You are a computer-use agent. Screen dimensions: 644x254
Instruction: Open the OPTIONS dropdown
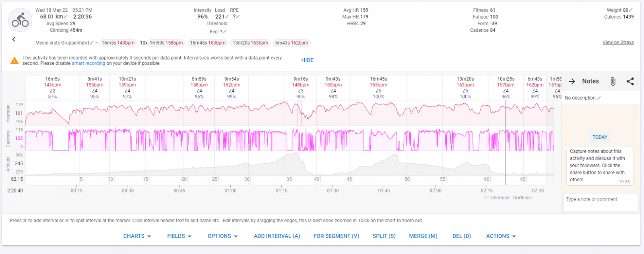click(x=223, y=236)
